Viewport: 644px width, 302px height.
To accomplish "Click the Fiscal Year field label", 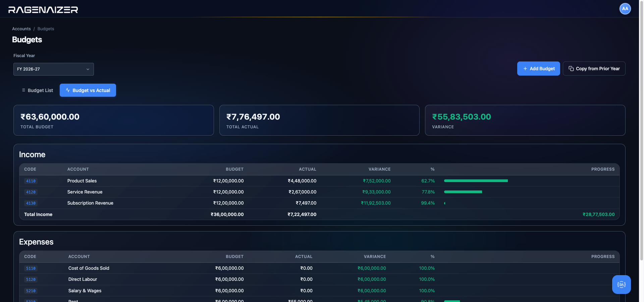I will click(24, 56).
